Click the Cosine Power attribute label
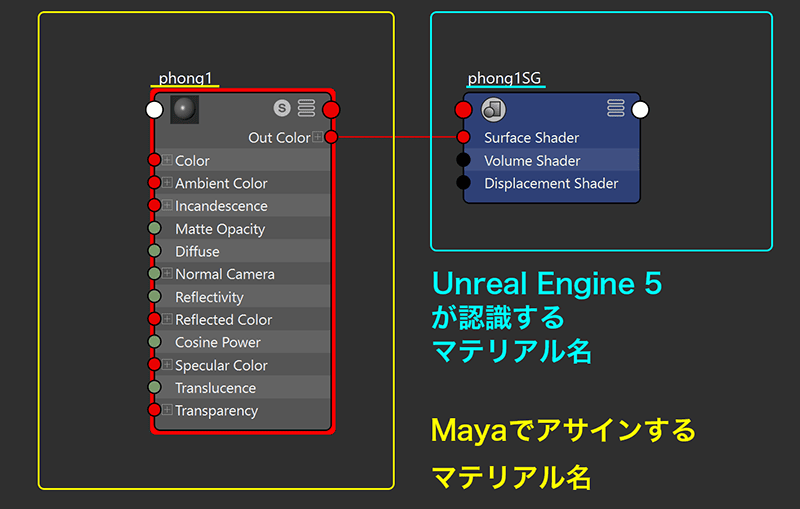Image resolution: width=800 pixels, height=509 pixels. (218, 342)
